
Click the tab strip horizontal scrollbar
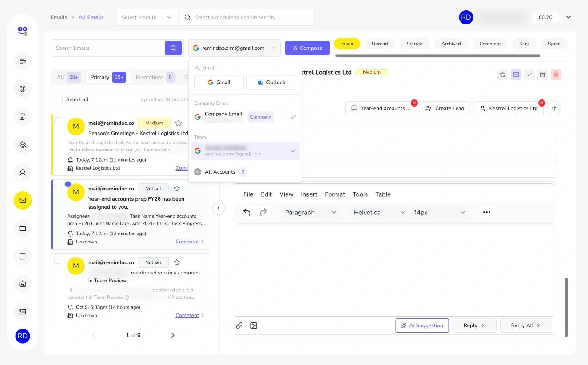(438, 56)
